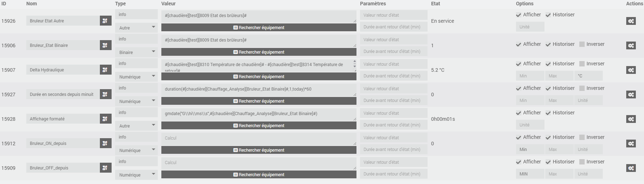644x184 pixels.
Task: Open icon chooser for Durée en secondes depuis minuit
Action: tap(106, 94)
